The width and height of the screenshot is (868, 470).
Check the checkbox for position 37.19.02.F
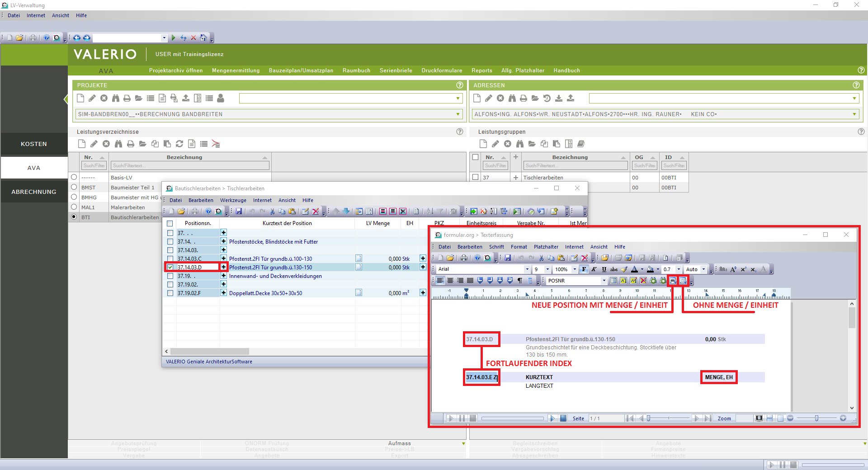click(x=170, y=293)
